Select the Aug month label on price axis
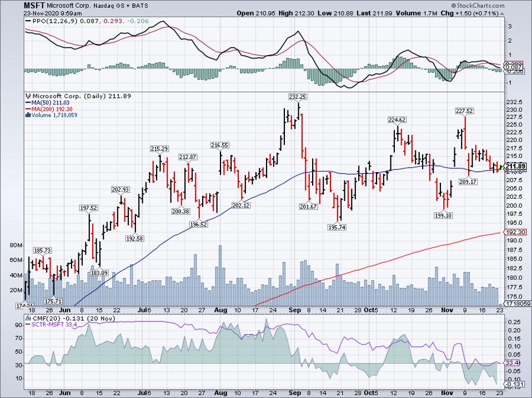 point(220,310)
